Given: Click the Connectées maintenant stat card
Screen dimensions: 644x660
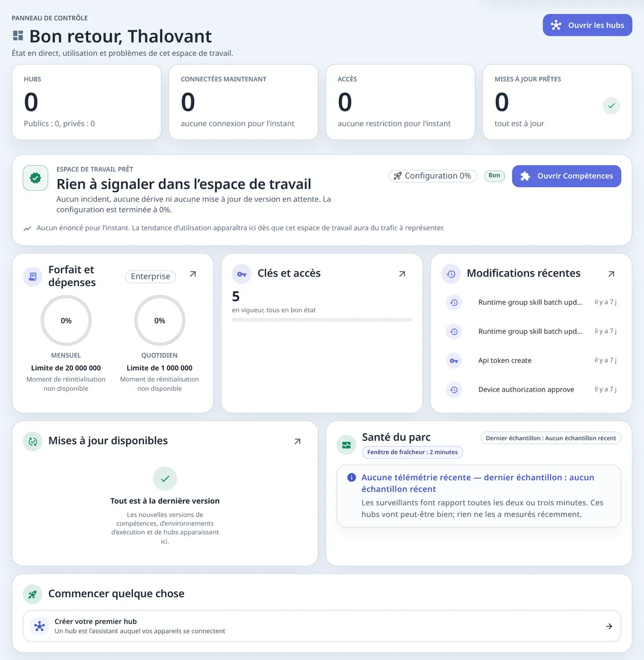Looking at the screenshot, I should coord(244,102).
